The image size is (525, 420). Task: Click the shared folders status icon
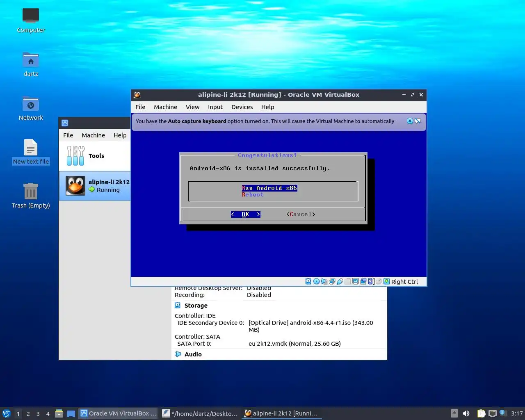[x=348, y=281]
